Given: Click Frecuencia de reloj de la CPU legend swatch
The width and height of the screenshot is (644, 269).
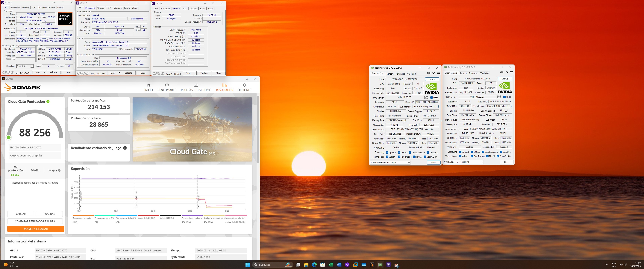Looking at the screenshot, I should (192, 216).
